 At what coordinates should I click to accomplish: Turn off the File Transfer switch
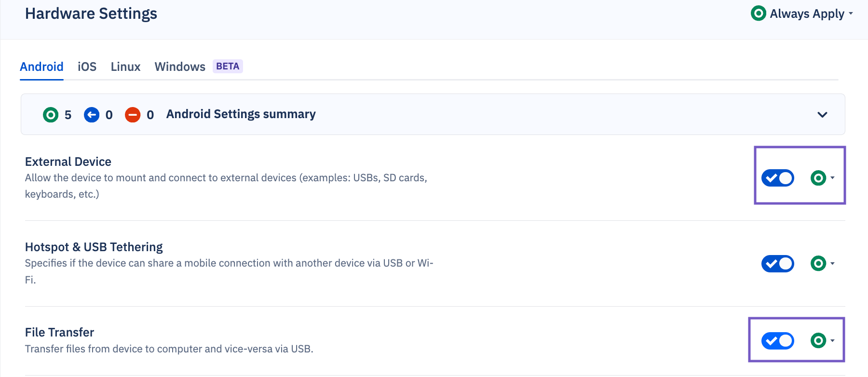(778, 341)
